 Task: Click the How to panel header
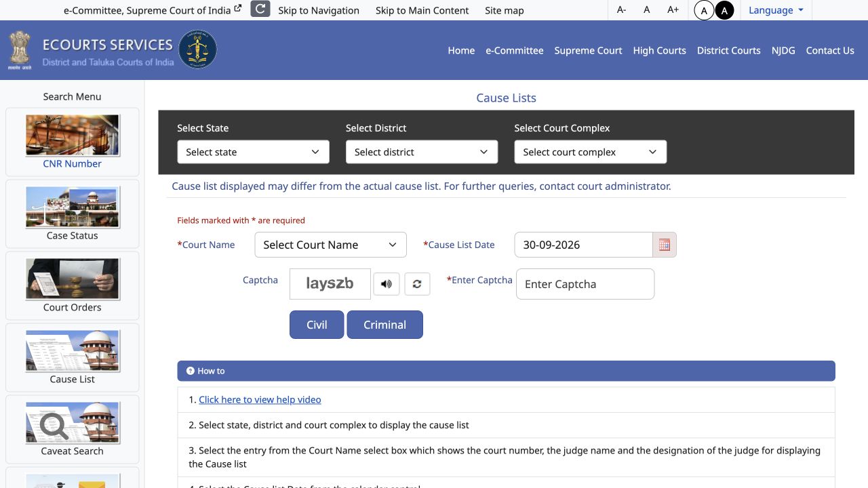[x=506, y=371]
